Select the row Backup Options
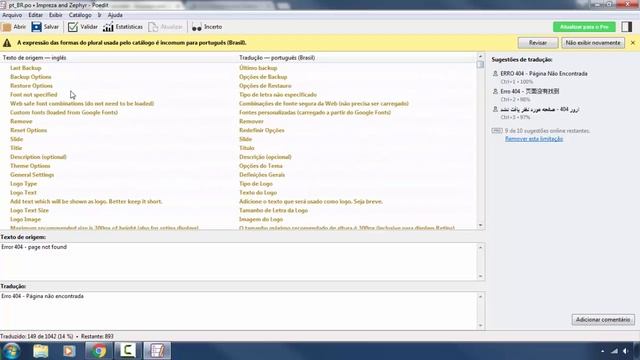The image size is (640, 360). [238, 77]
